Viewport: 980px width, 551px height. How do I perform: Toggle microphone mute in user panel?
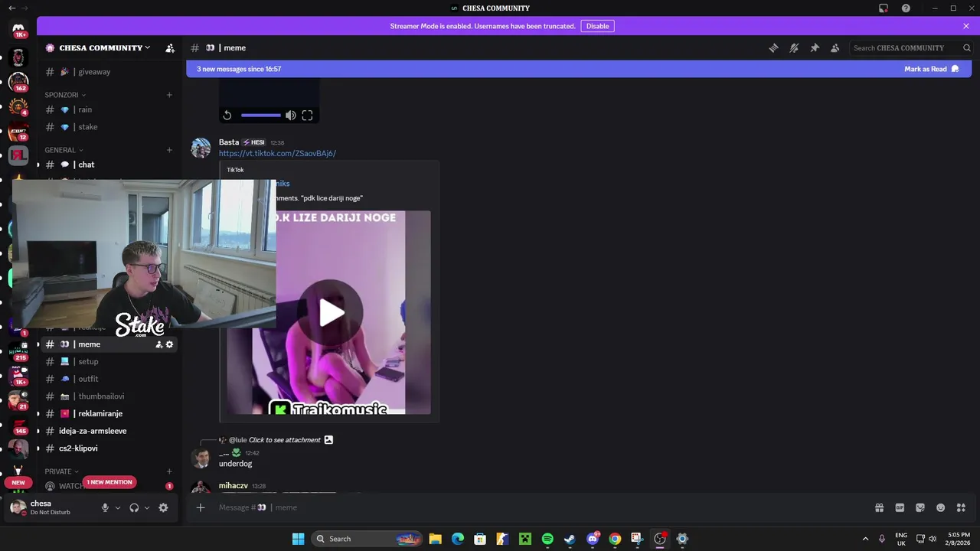105,507
